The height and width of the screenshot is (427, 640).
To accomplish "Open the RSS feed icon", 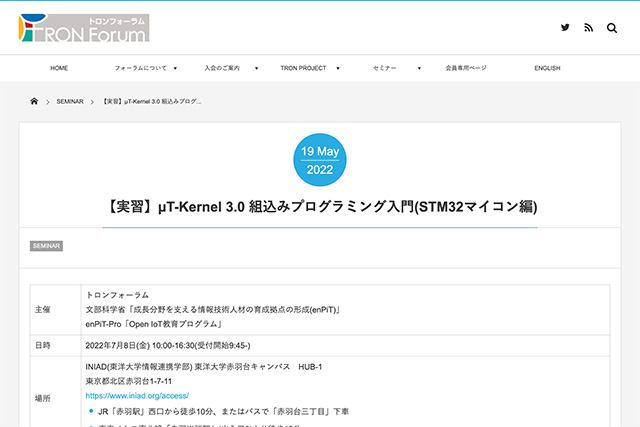I will pyautogui.click(x=588, y=27).
